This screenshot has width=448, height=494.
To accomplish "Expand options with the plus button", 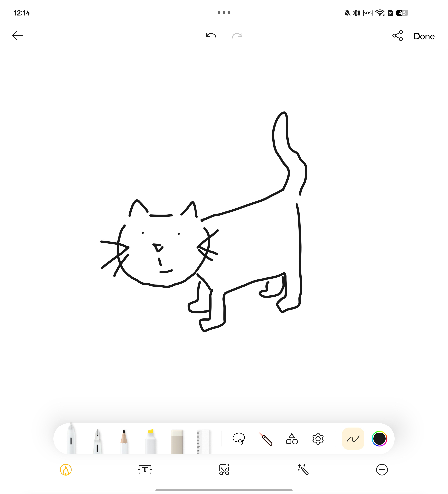I will (x=382, y=470).
